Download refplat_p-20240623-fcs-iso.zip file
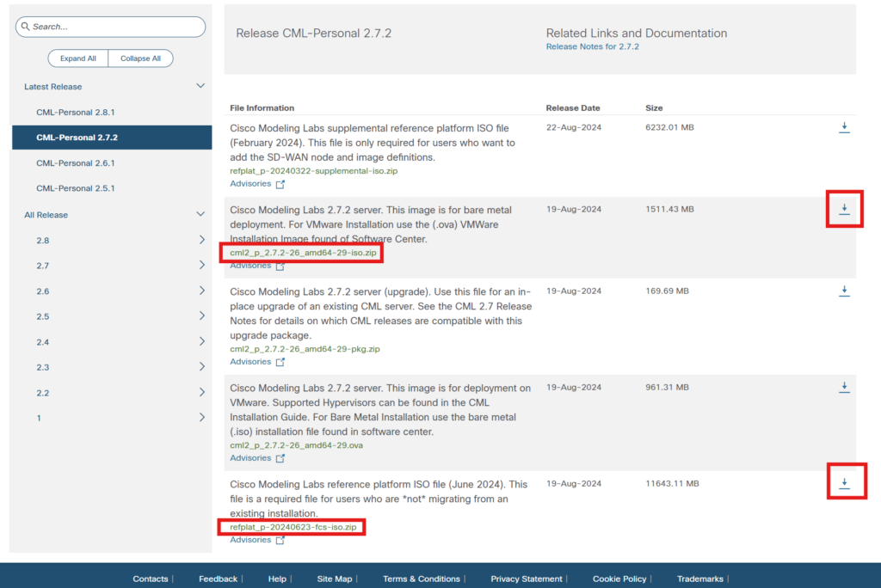This screenshot has height=588, width=881. pyautogui.click(x=844, y=483)
